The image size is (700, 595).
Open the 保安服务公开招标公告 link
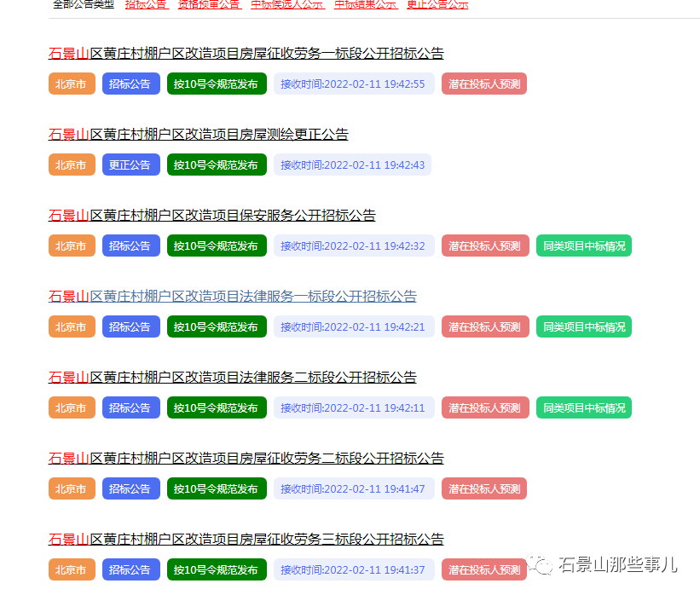[211, 216]
